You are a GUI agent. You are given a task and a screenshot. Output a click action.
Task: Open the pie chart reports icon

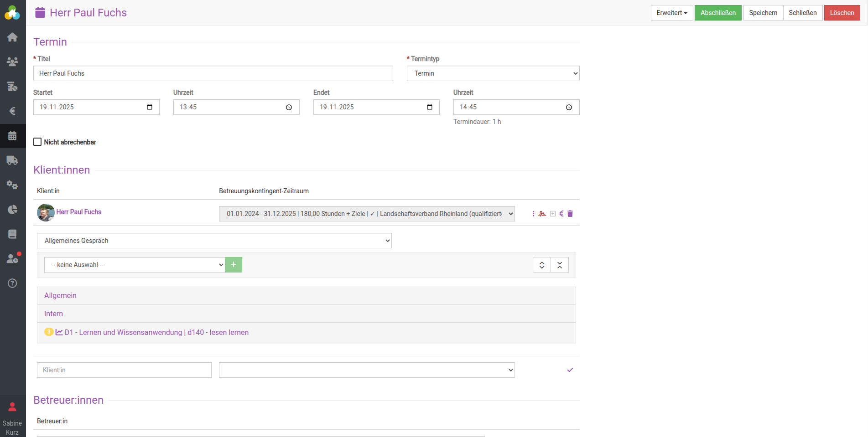(12, 210)
